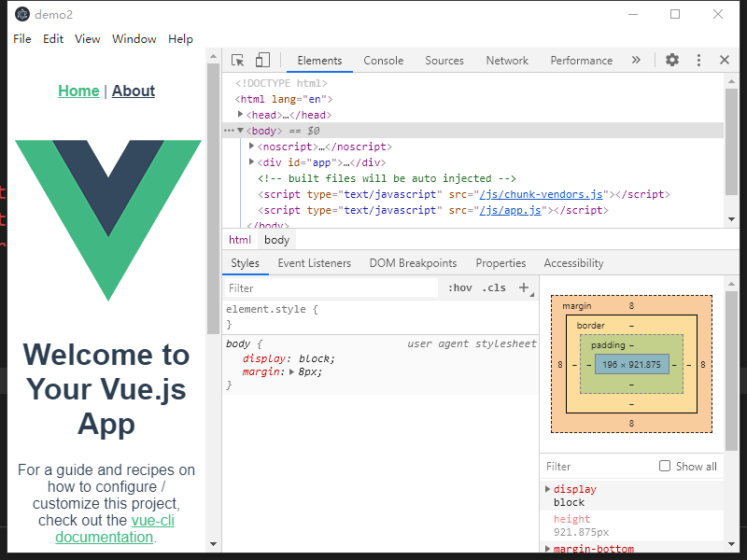Select the built files comment line
The image size is (747, 560).
tap(387, 178)
